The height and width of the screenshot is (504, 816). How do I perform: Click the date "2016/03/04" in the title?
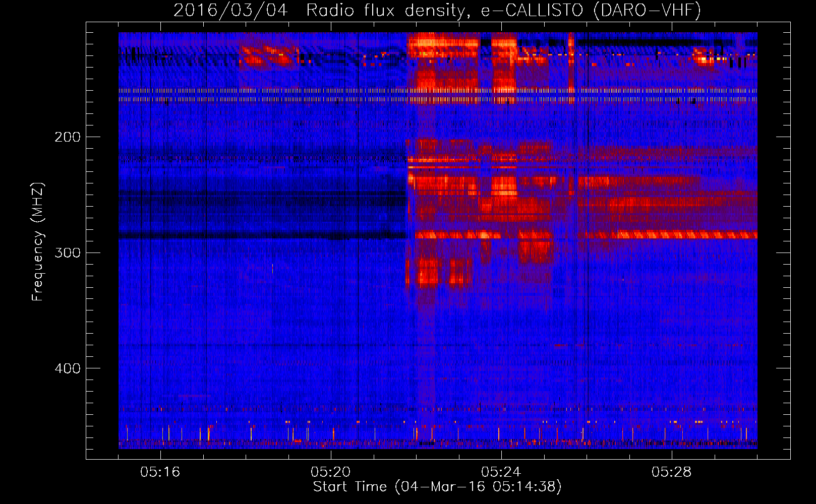click(x=230, y=10)
